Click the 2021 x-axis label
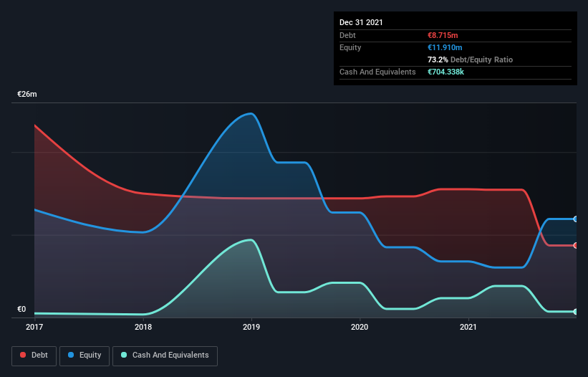Screen dimensions: 588x377 [468, 327]
